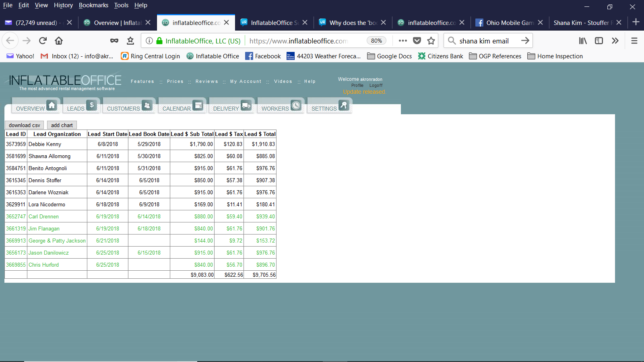Click the Customers people icon

pos(147,105)
